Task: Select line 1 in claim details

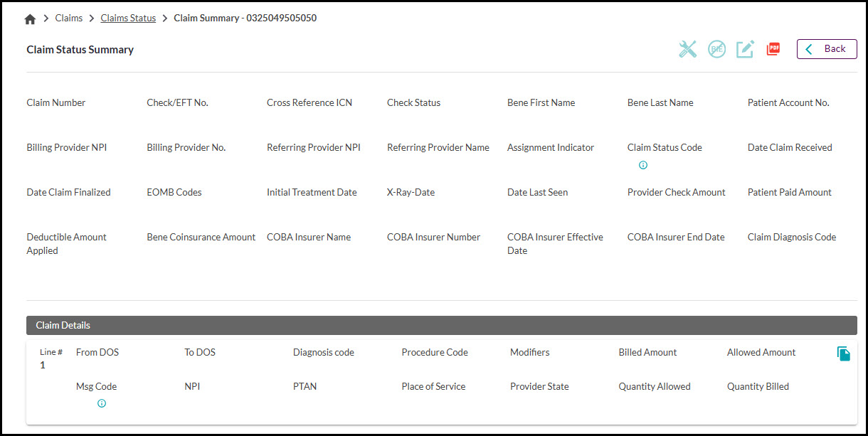Action: (42, 364)
